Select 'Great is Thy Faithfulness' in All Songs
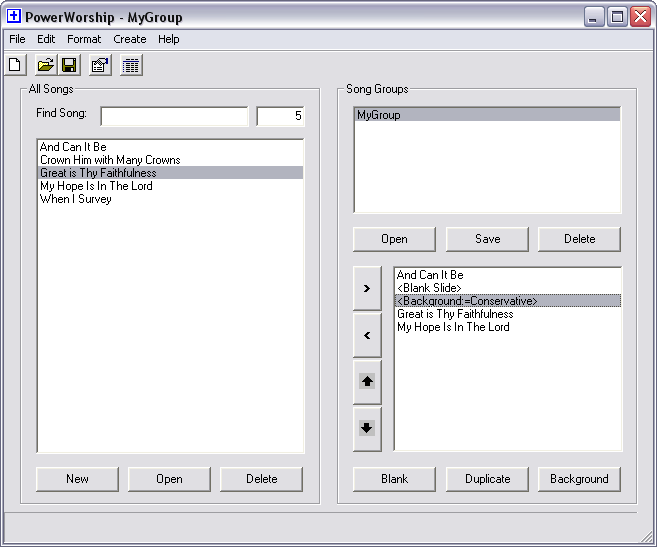This screenshot has width=657, height=547. tap(171, 173)
